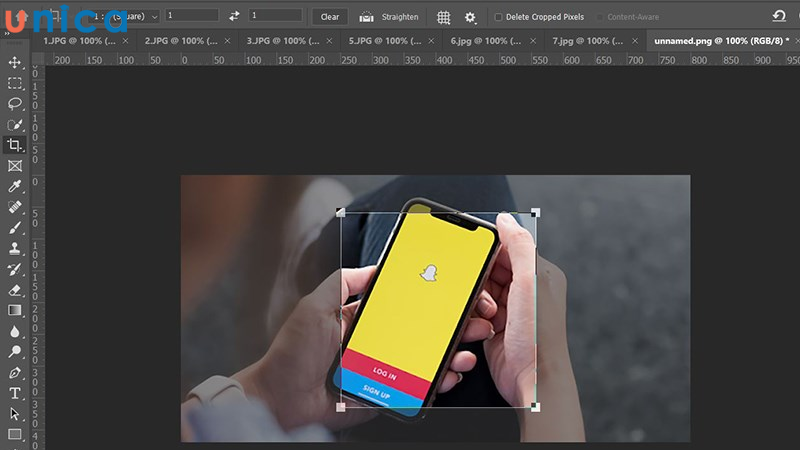Open the crop settings gear menu
Screen dimensions: 800x450
pyautogui.click(x=470, y=17)
